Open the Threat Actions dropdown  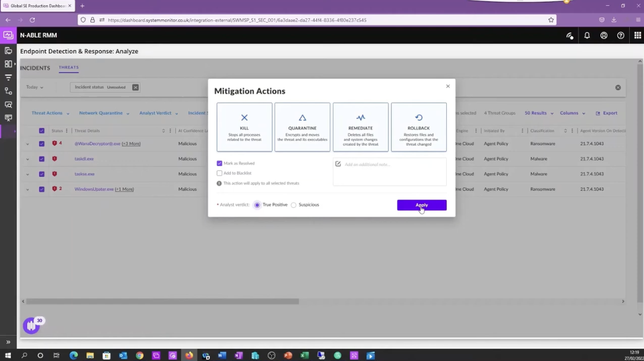(x=51, y=113)
